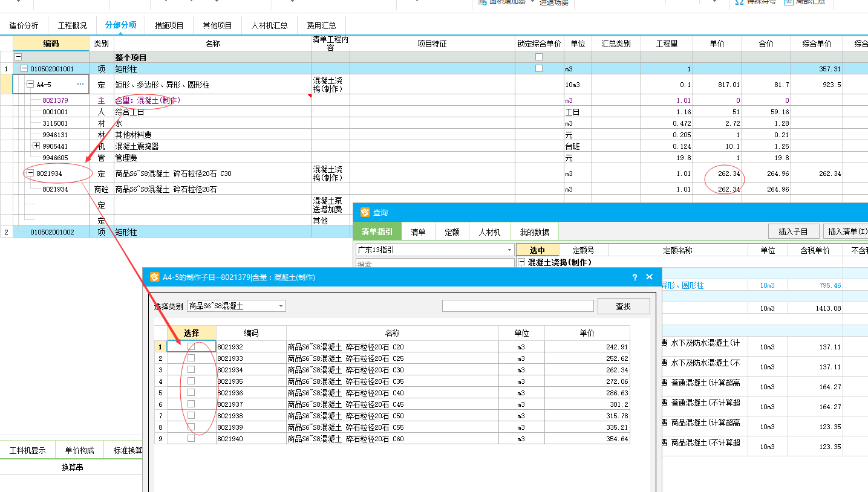Open the 我的数据 tab in 查询 window
Image resolution: width=868 pixels, height=492 pixels.
tap(534, 232)
